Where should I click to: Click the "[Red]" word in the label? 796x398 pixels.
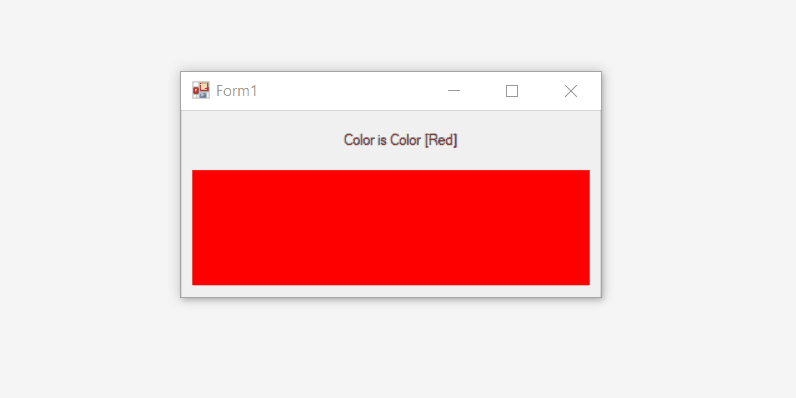(441, 140)
